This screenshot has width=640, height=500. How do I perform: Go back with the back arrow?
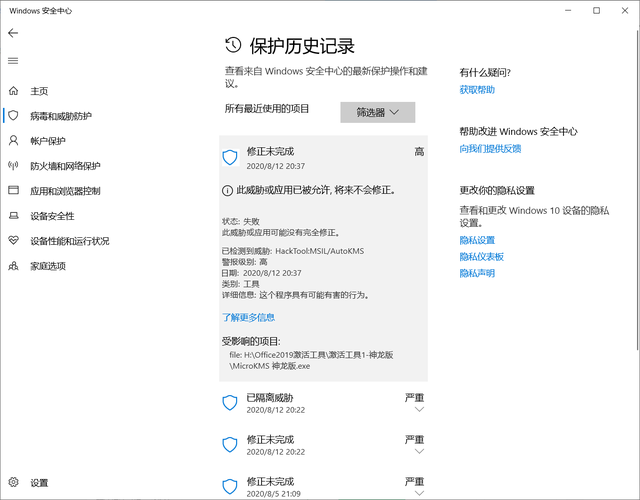13,33
